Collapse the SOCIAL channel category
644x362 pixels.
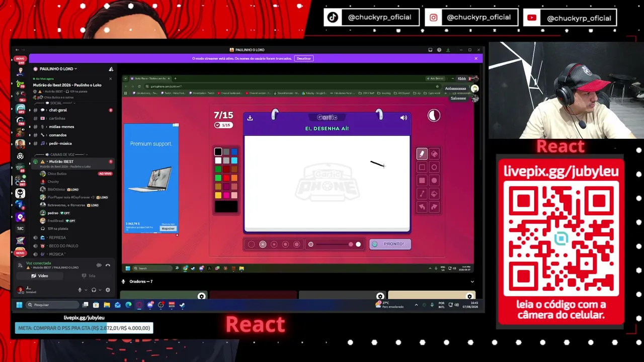tap(54, 103)
